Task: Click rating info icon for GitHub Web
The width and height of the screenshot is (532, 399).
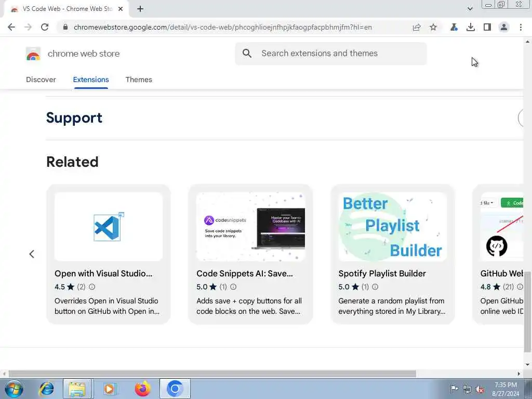Action: pos(520,287)
